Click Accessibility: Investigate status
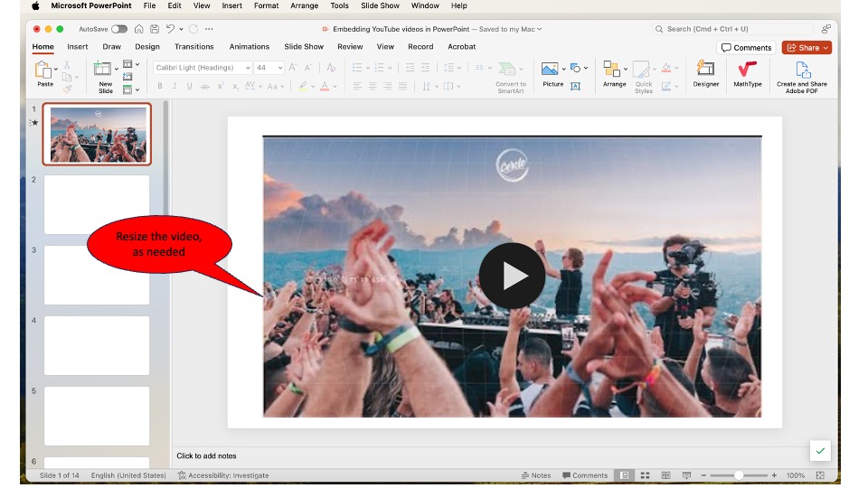 click(x=223, y=475)
